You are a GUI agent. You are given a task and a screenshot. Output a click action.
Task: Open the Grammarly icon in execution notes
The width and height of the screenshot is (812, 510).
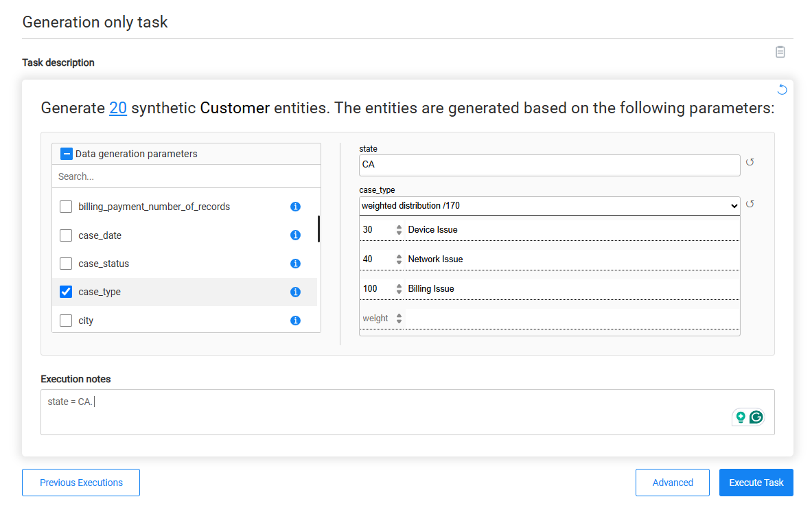click(x=756, y=417)
